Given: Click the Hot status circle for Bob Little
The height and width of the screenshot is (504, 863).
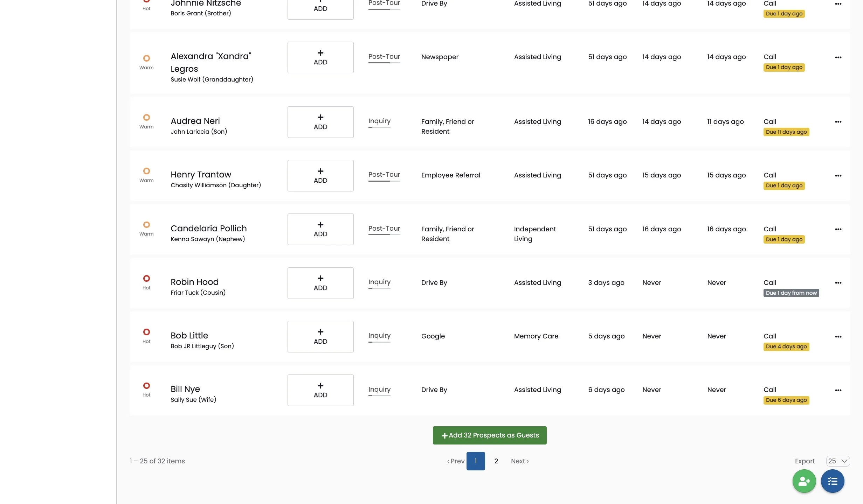Looking at the screenshot, I should coord(146,332).
